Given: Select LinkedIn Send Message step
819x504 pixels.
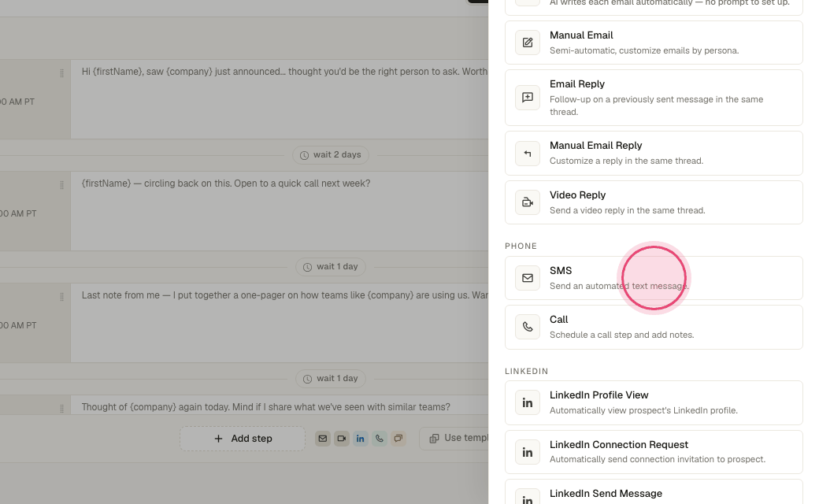Looking at the screenshot, I should tap(654, 492).
